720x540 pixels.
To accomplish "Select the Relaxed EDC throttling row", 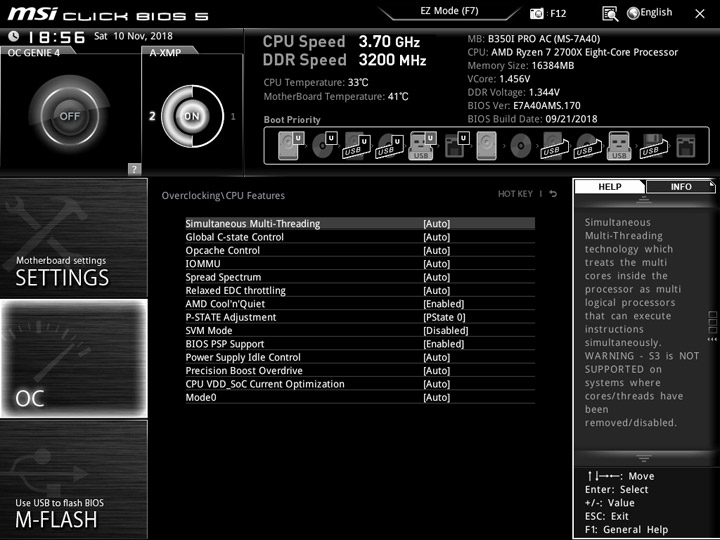I will (x=360, y=290).
